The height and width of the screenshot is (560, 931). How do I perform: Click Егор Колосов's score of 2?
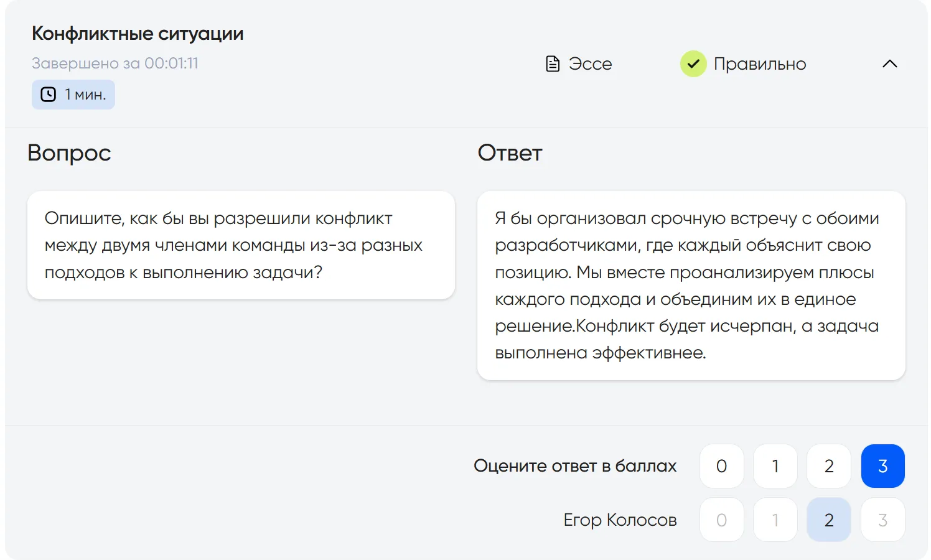828,520
